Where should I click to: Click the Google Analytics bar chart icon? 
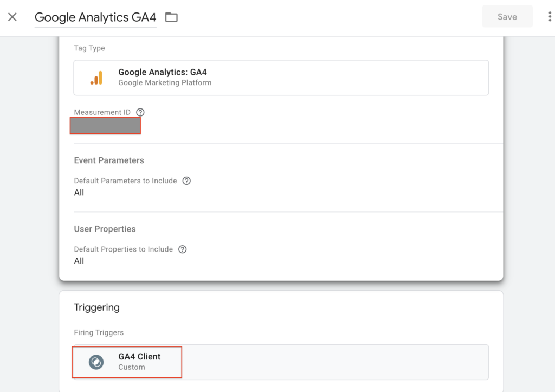[96, 78]
